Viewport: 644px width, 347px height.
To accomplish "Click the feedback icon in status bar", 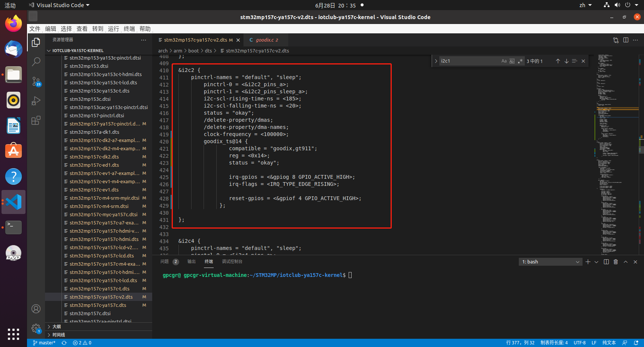I will pyautogui.click(x=625, y=343).
